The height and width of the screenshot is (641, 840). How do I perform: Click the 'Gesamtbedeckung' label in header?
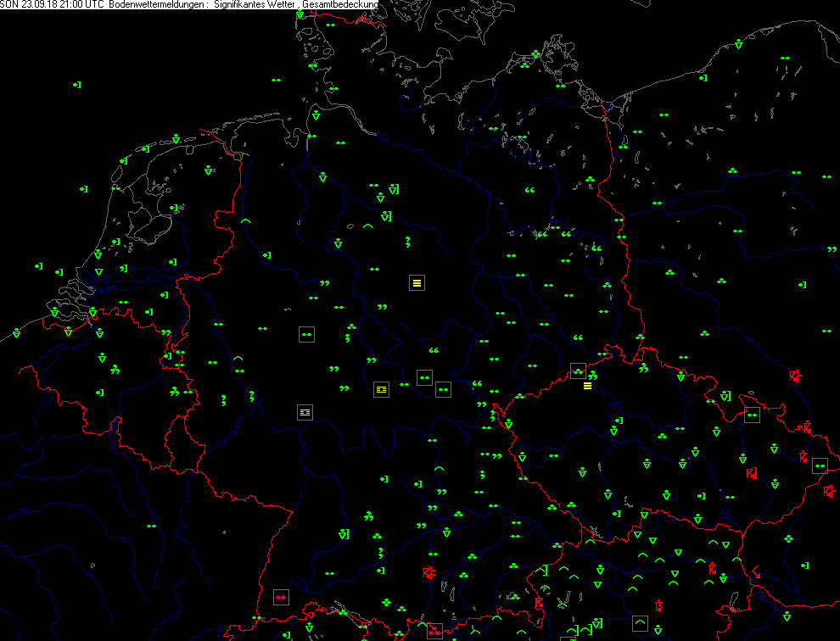[x=339, y=5]
